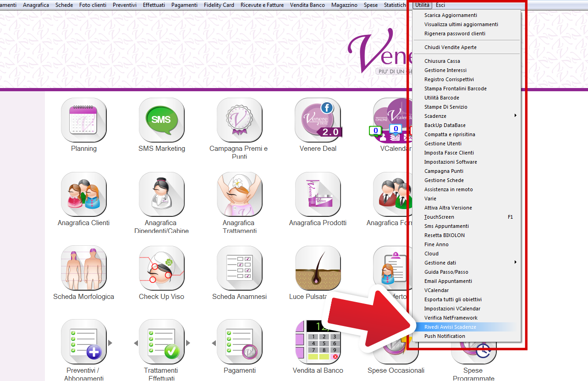Open the Anagrafica menu
This screenshot has height=381, width=588.
tap(36, 5)
